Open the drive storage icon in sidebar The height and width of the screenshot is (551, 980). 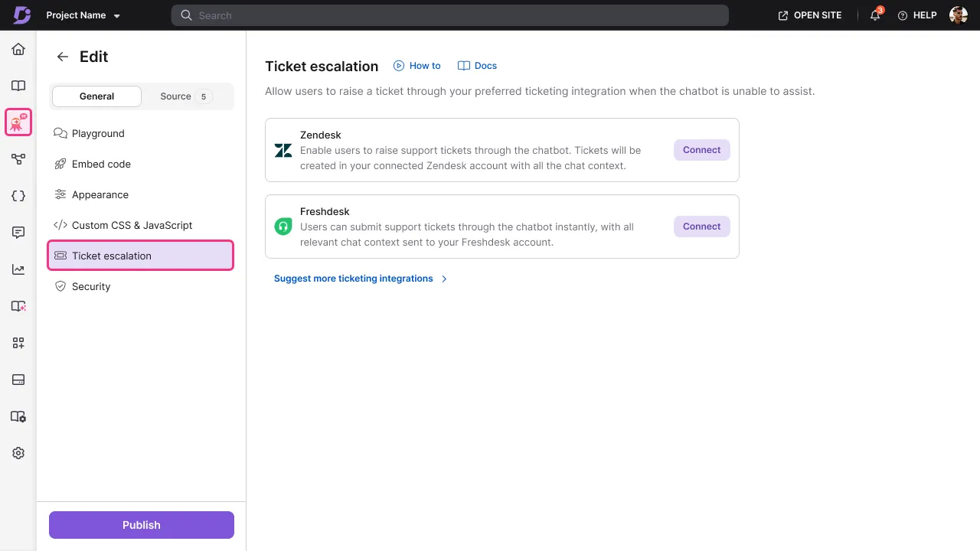click(18, 380)
